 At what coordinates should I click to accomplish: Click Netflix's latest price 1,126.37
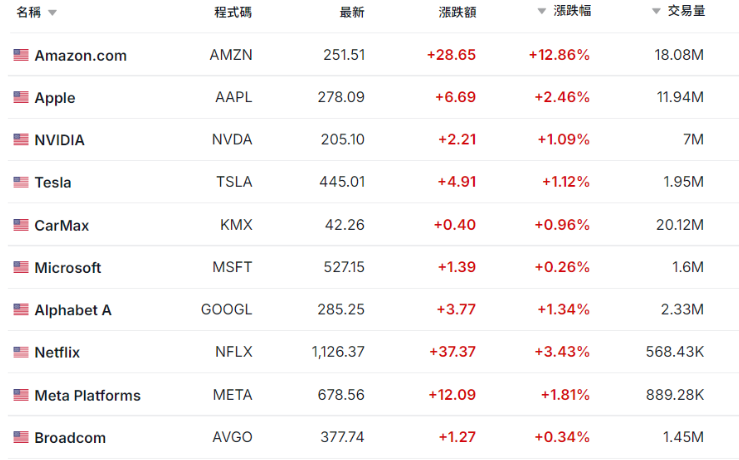(338, 352)
